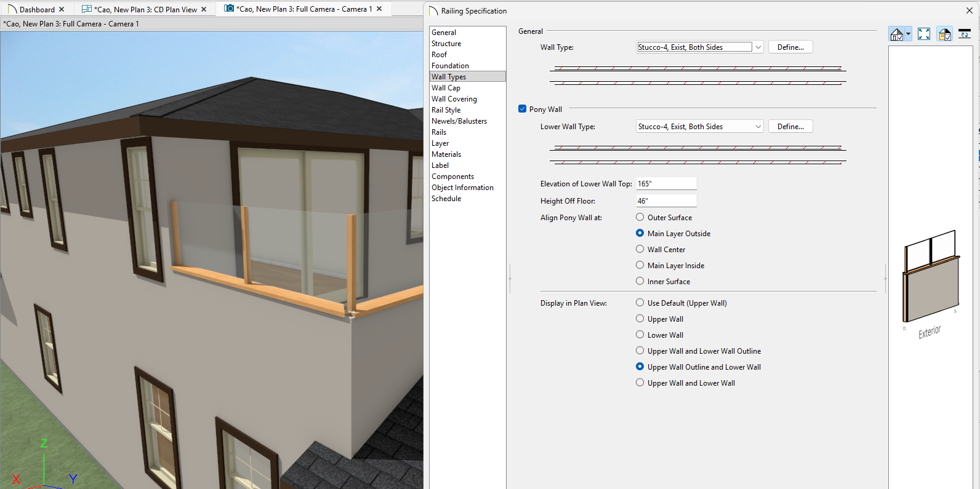Click the preview rendering style house icon

897,34
